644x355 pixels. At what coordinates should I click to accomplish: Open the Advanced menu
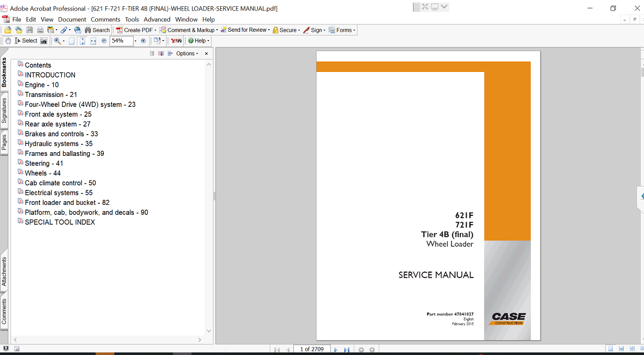coord(157,19)
